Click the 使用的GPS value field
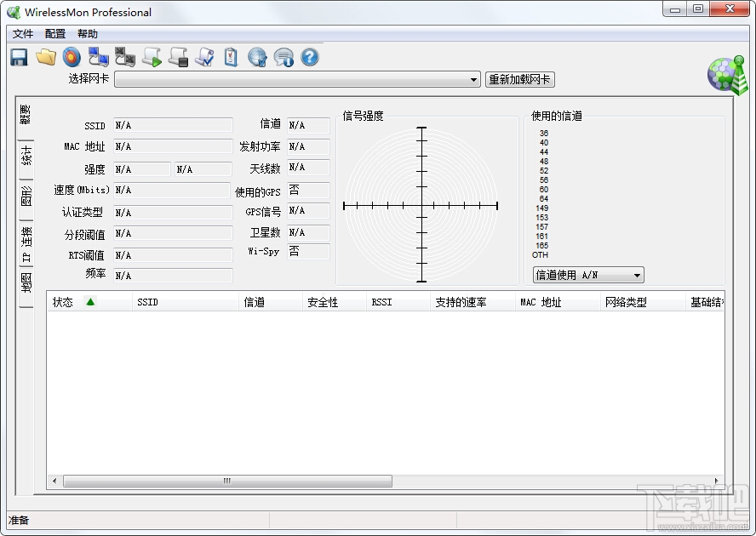756x536 pixels. [x=308, y=191]
